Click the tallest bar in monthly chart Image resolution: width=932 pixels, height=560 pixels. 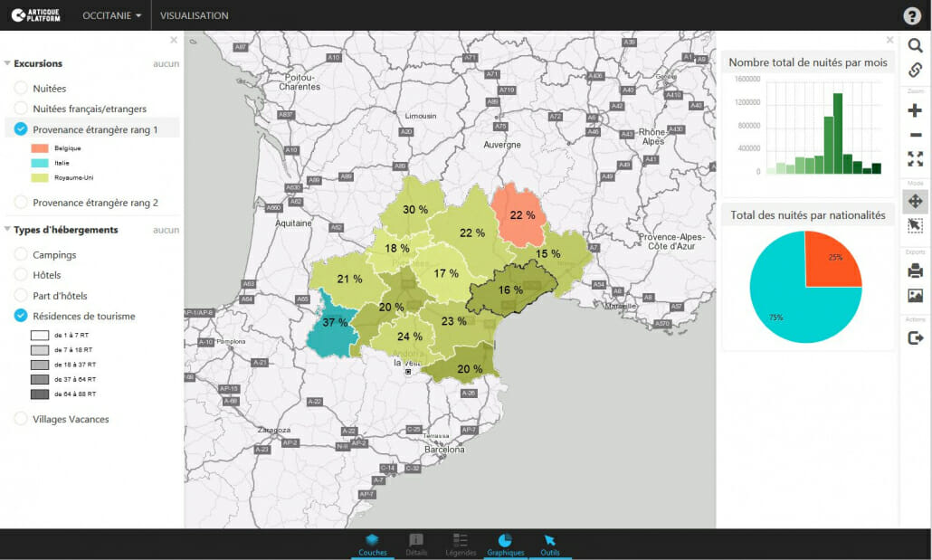coord(838,134)
